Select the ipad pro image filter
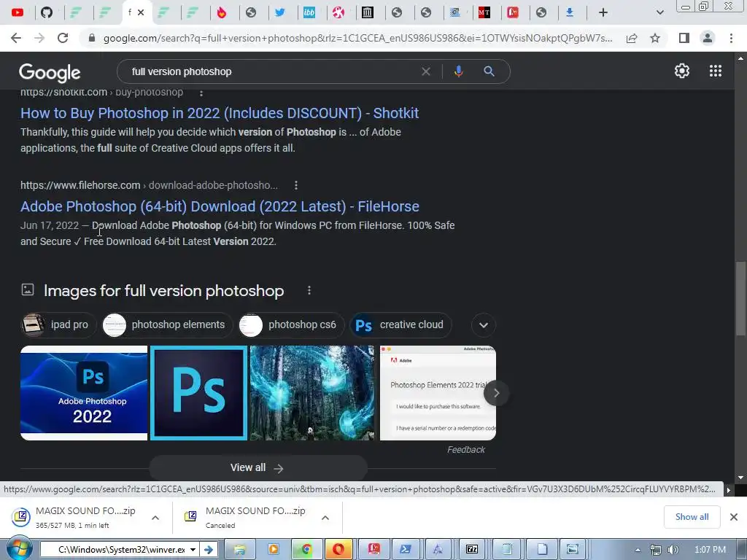747x560 pixels. point(58,324)
